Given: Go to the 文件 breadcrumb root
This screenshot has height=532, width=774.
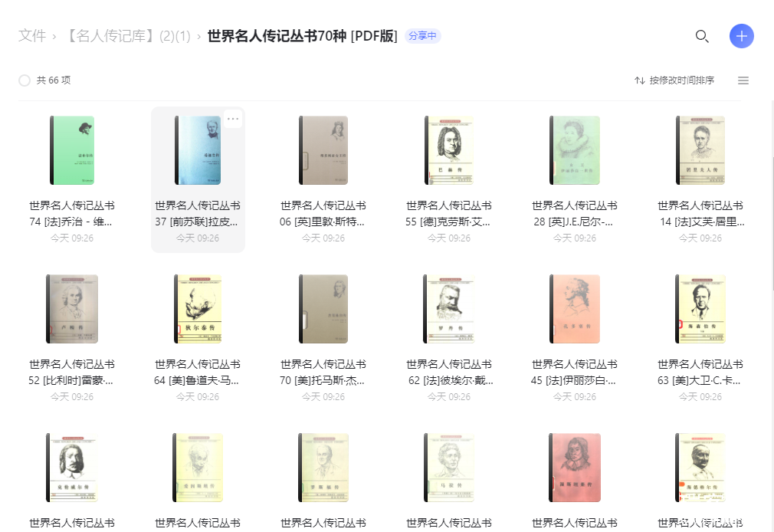Looking at the screenshot, I should click(32, 35).
